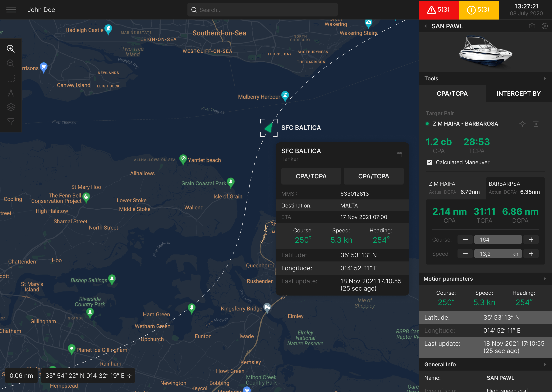The width and height of the screenshot is (552, 392).
Task: Locate target pair with crosshair icon
Action: click(522, 124)
